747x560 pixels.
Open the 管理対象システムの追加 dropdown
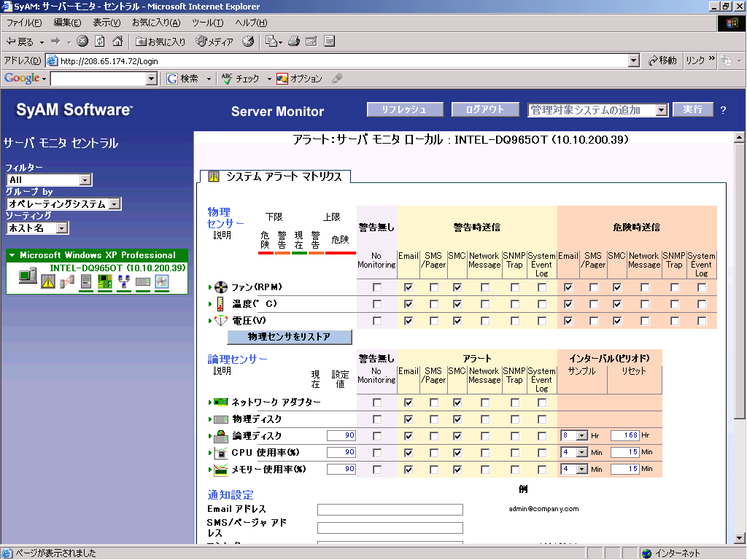click(x=661, y=110)
